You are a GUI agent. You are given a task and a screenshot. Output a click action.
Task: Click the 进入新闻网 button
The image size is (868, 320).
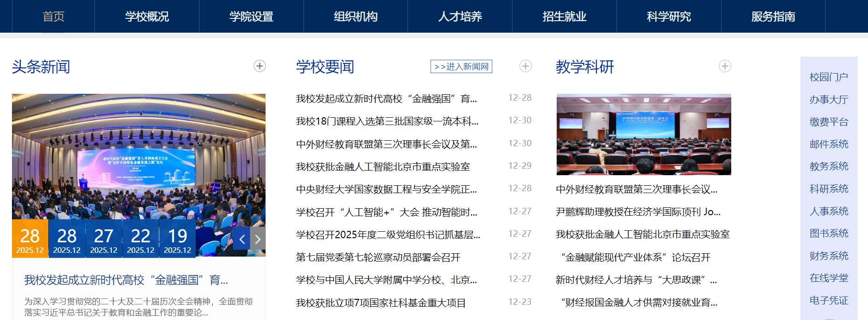461,67
